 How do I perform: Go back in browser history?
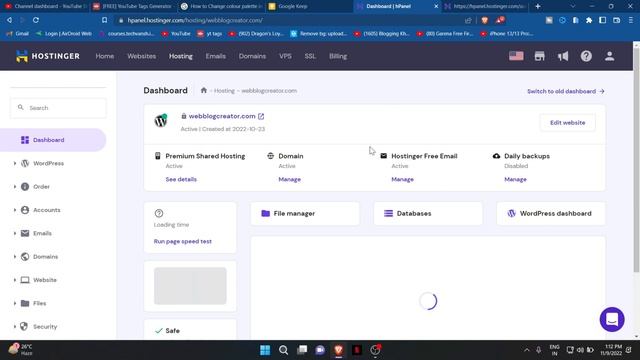(x=9, y=20)
